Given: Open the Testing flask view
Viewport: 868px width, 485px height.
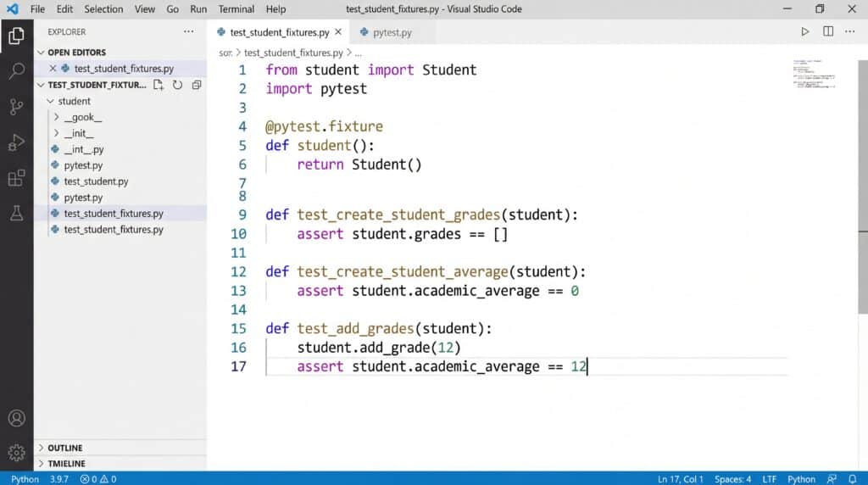Looking at the screenshot, I should pos(17,213).
